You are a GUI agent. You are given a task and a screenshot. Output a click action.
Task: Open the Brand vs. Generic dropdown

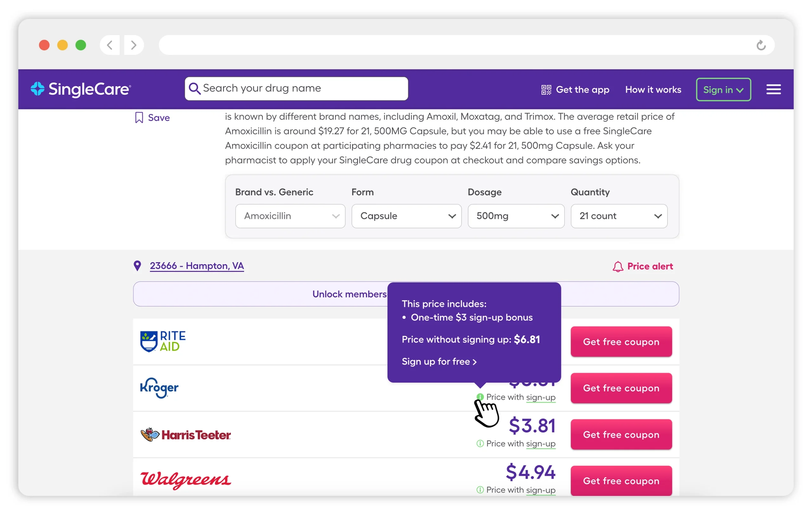(290, 216)
